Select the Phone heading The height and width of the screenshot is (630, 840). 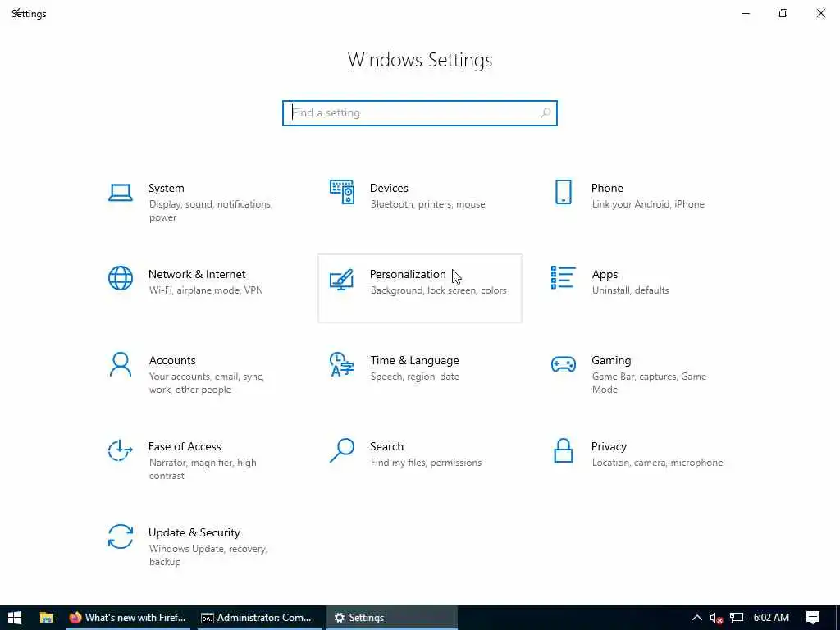click(x=607, y=188)
